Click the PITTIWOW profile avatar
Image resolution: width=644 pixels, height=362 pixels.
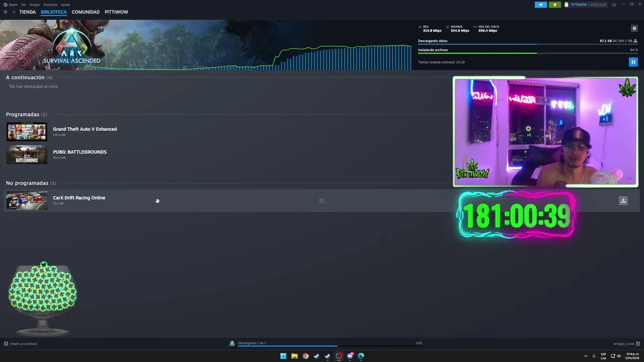[567, 5]
